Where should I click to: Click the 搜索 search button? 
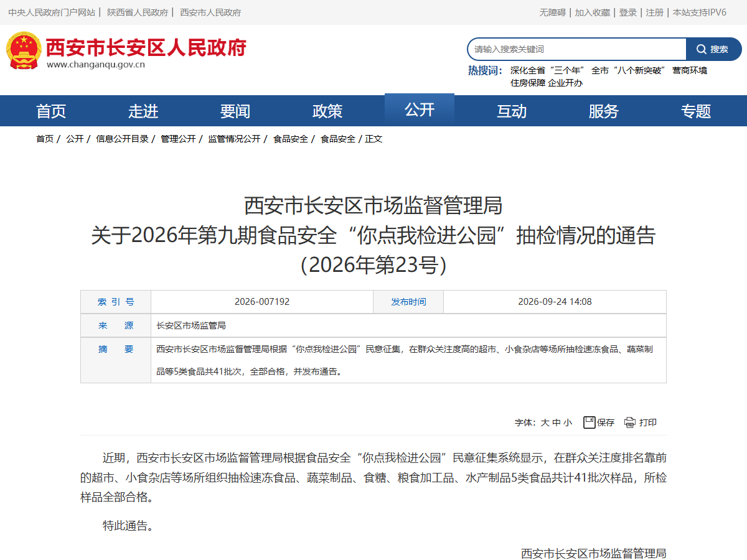click(713, 49)
